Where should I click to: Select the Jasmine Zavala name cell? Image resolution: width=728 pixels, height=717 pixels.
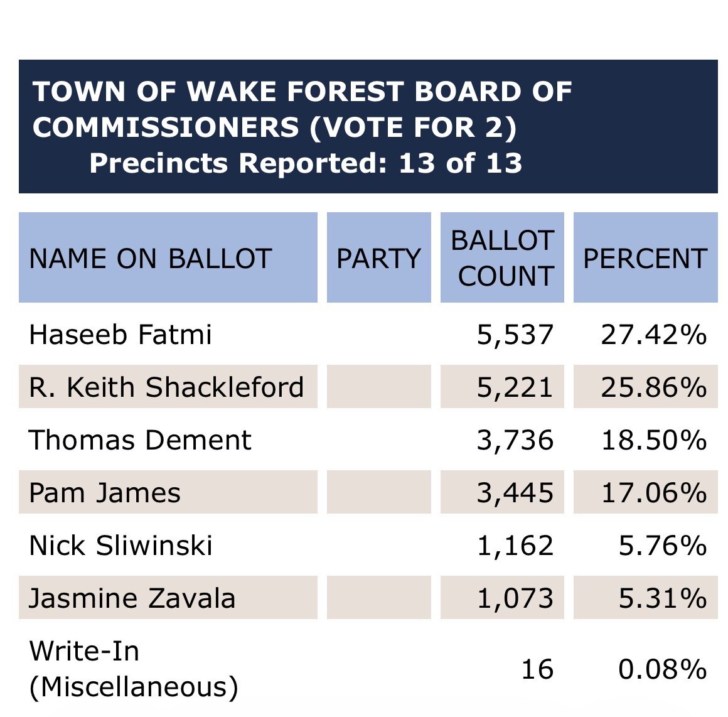coord(132,598)
